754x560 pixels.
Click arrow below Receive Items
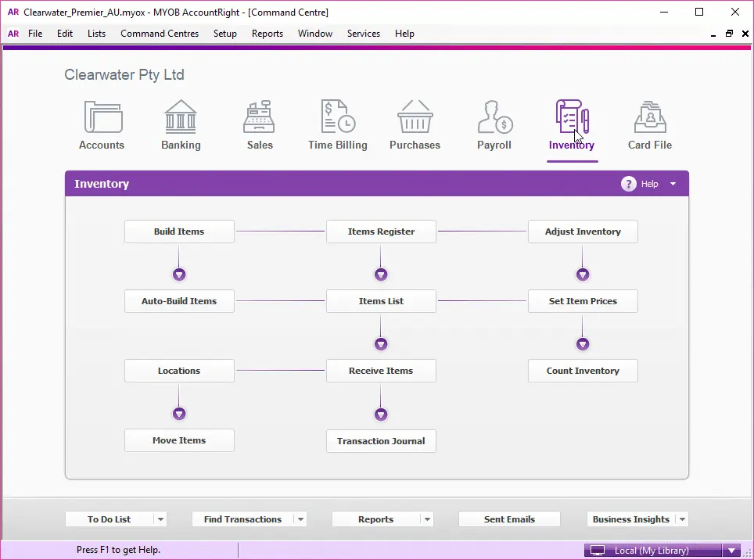click(381, 415)
